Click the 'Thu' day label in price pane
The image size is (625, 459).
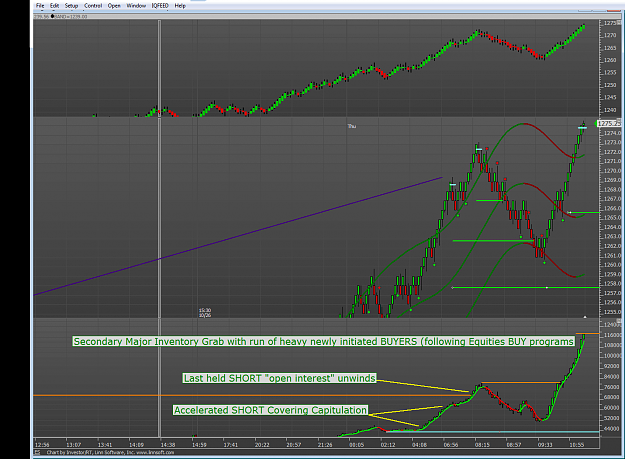(x=352, y=126)
